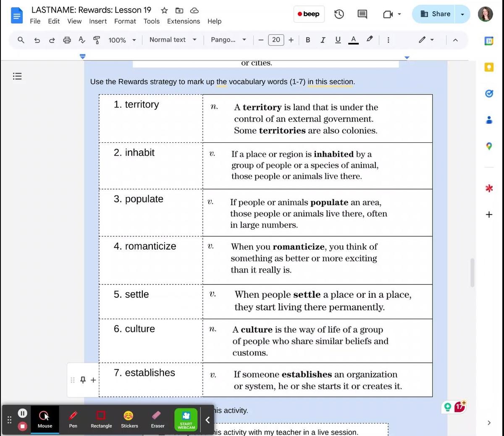Open version history clock icon
This screenshot has width=504, height=436.
(x=339, y=14)
